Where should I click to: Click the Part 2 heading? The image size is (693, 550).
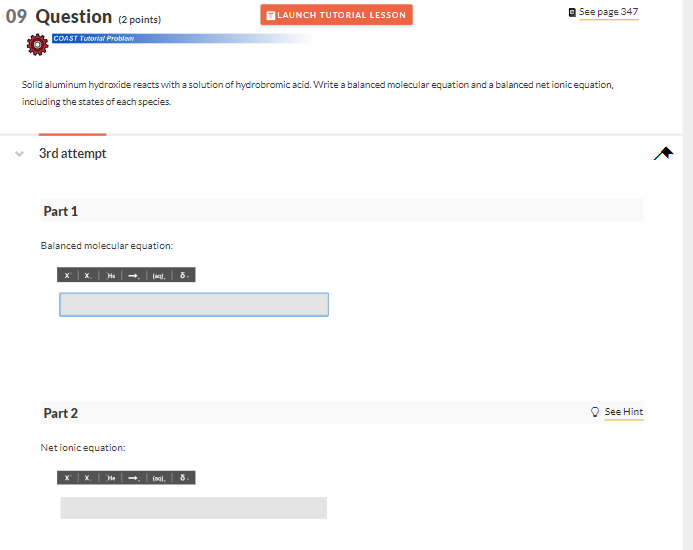coord(61,413)
